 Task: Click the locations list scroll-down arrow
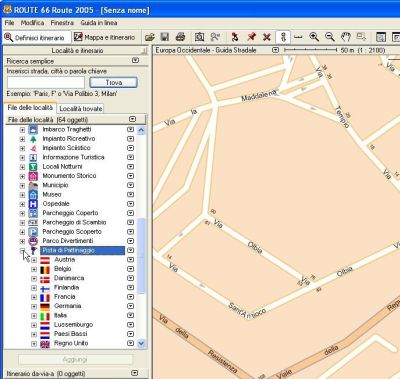pyautogui.click(x=141, y=343)
